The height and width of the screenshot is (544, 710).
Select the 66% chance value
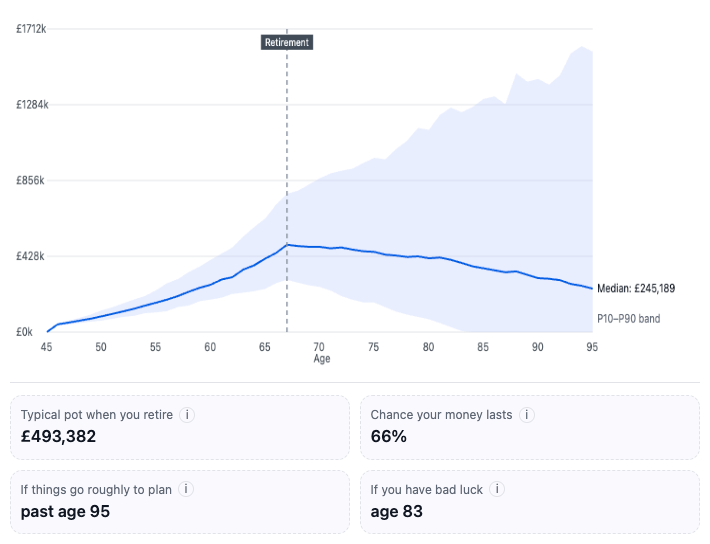389,436
